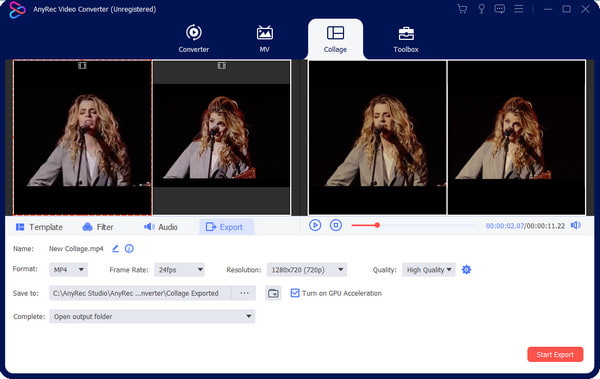Select the left collage video cell
Viewport: 600px width, 379px height.
[x=82, y=137]
